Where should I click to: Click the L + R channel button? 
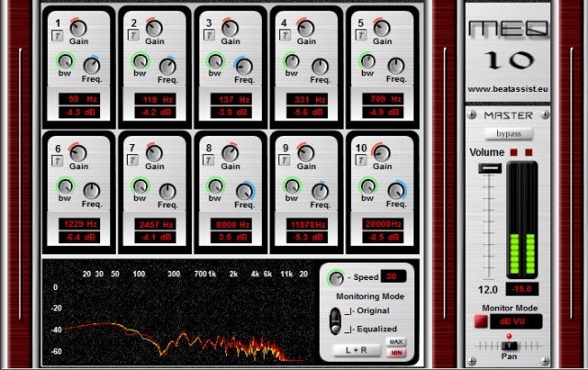356,350
